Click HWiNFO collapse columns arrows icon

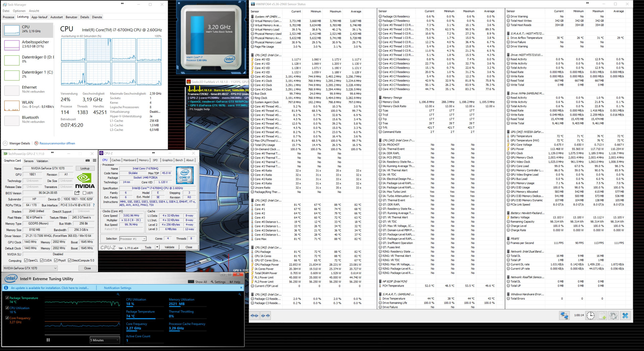pyautogui.click(x=265, y=315)
